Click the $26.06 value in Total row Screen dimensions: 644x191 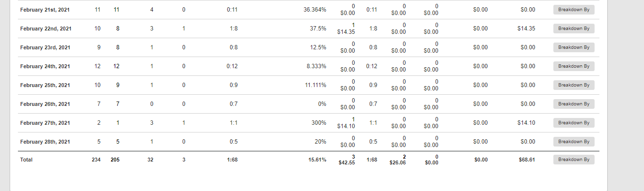(x=398, y=163)
